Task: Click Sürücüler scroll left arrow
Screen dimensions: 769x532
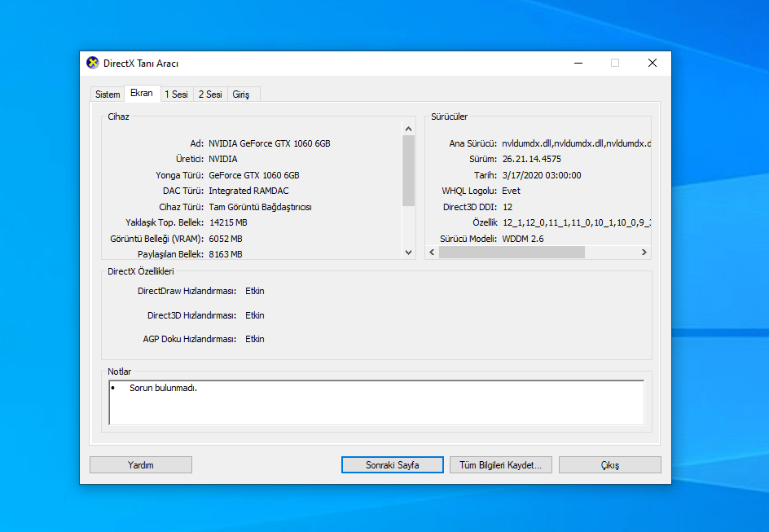Action: point(432,252)
